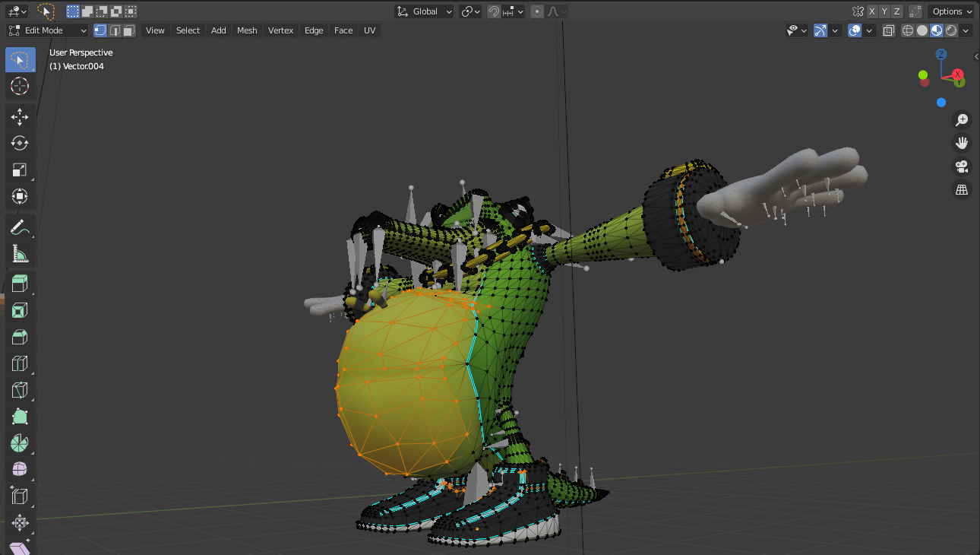Image resolution: width=980 pixels, height=555 pixels.
Task: Open the object visibility and selectability dropdown
Action: (x=797, y=30)
